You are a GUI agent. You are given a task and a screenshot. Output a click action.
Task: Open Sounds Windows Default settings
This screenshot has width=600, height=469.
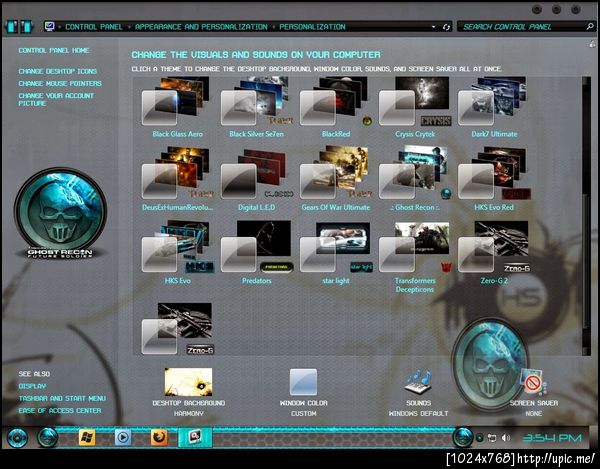pyautogui.click(x=418, y=392)
